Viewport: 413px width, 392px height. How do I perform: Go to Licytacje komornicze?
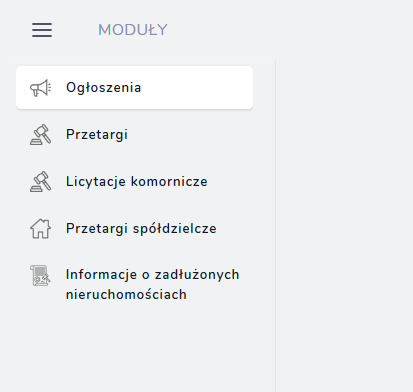[134, 182]
